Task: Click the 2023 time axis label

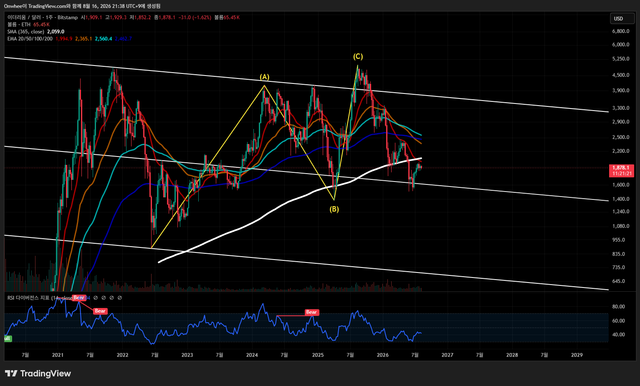Action: [x=187, y=355]
